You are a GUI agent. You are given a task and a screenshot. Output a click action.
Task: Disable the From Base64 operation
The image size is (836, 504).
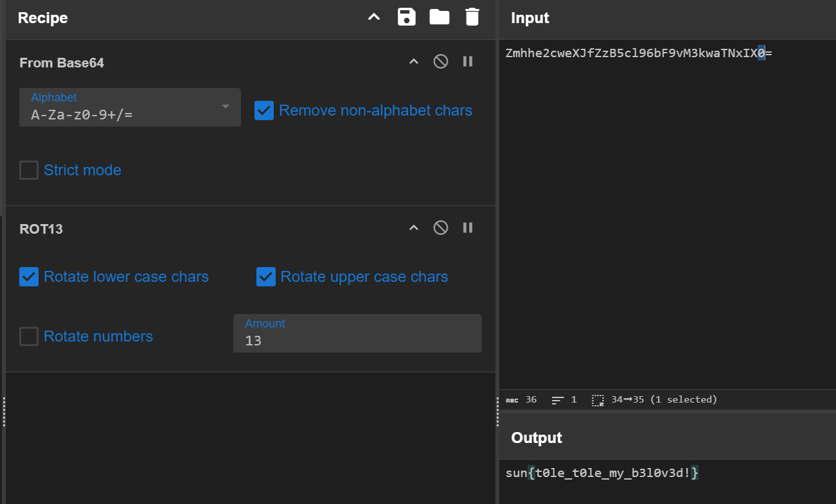coord(441,62)
